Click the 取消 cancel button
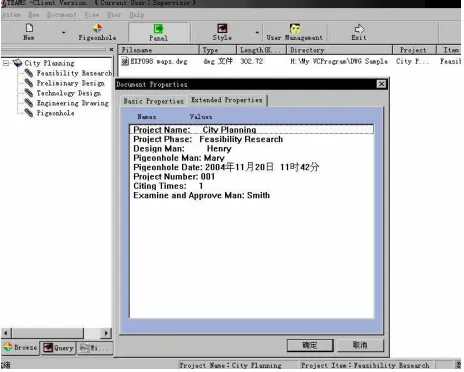 tap(360, 345)
